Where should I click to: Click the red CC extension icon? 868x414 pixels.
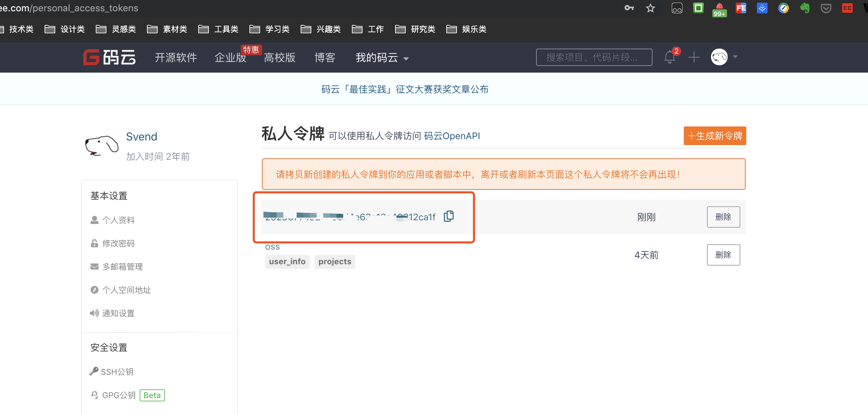click(847, 8)
